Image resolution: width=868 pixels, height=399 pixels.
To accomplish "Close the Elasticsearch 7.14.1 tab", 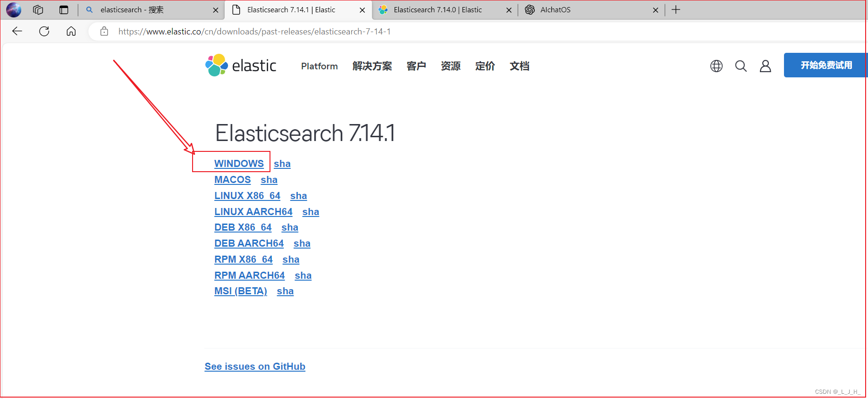I will click(362, 10).
